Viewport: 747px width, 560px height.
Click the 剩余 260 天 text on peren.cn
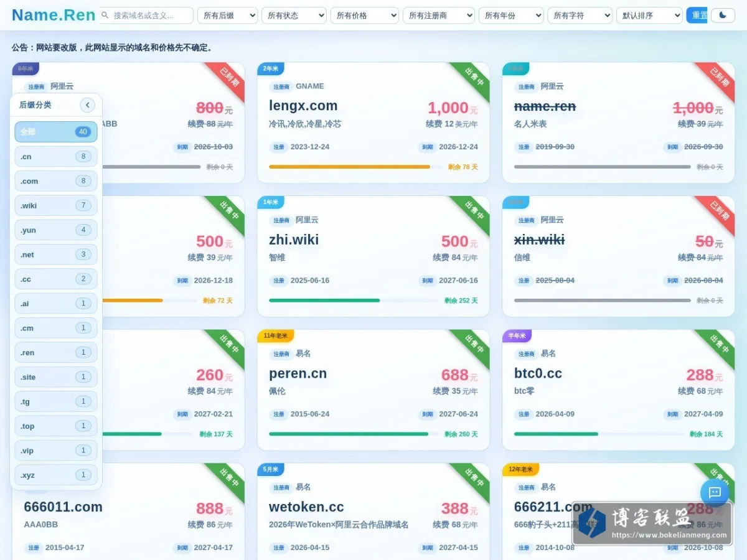pyautogui.click(x=461, y=434)
